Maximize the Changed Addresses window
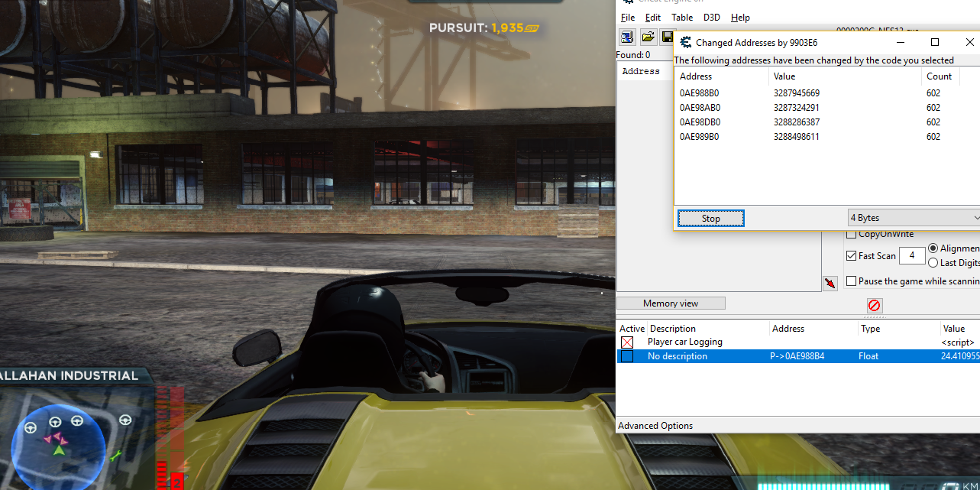 (934, 43)
